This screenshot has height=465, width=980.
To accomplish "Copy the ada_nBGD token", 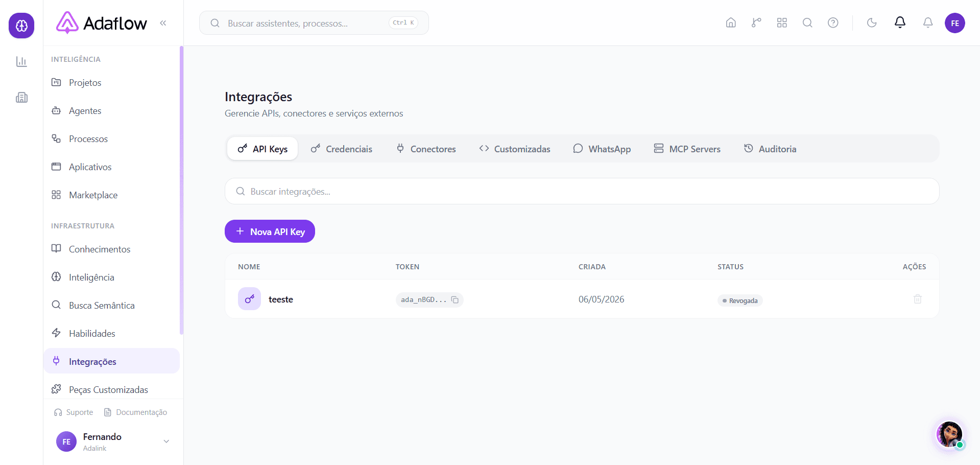I will (455, 300).
